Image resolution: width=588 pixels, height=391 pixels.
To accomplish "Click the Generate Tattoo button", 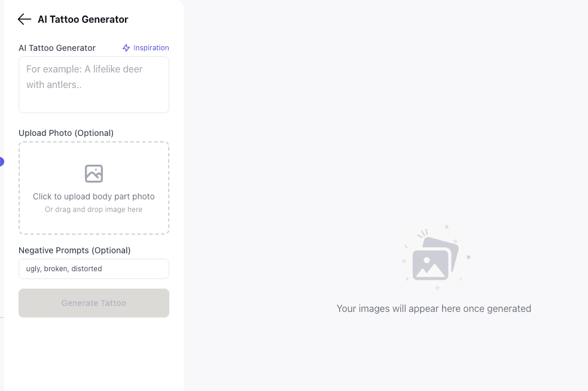I will [93, 302].
